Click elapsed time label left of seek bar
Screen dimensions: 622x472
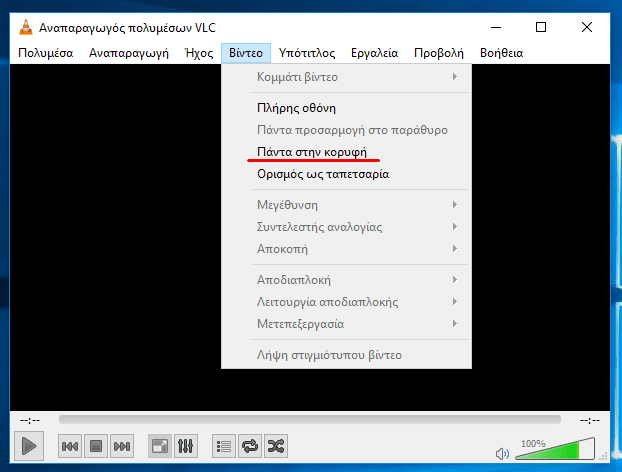tap(30, 420)
